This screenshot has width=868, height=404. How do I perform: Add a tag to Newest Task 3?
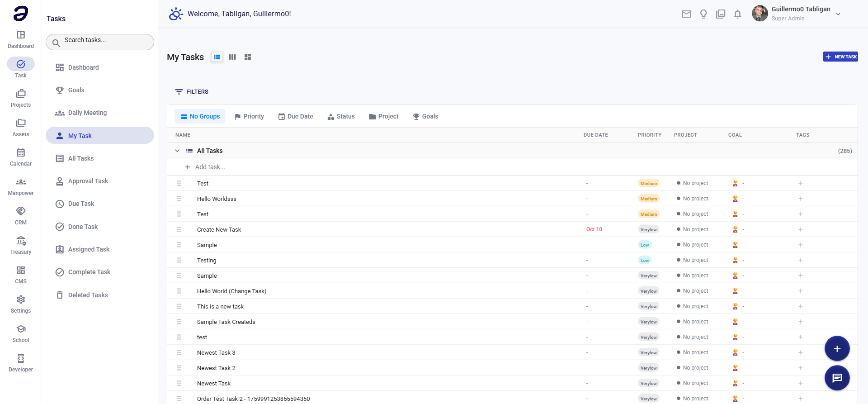coord(801,352)
